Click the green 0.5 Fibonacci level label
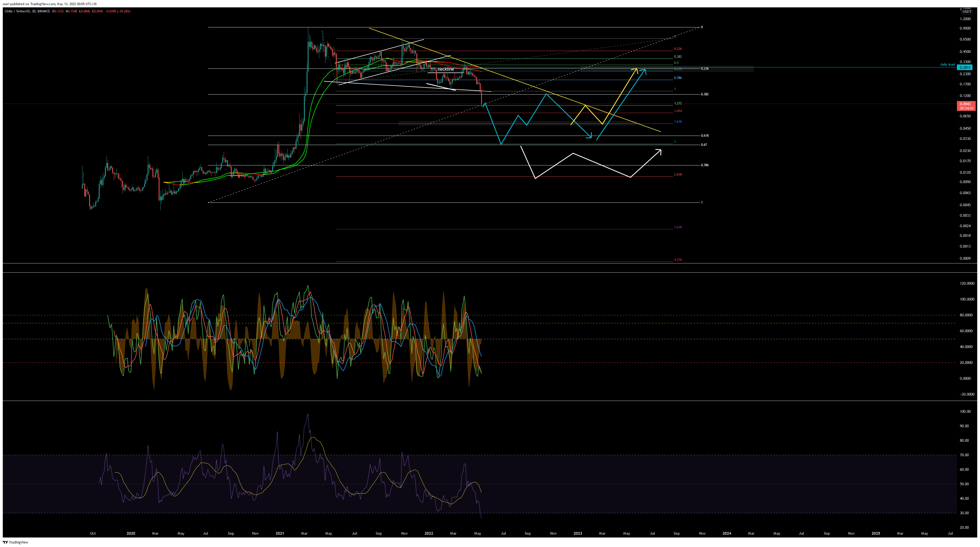This screenshot has width=980, height=547. pyautogui.click(x=676, y=63)
